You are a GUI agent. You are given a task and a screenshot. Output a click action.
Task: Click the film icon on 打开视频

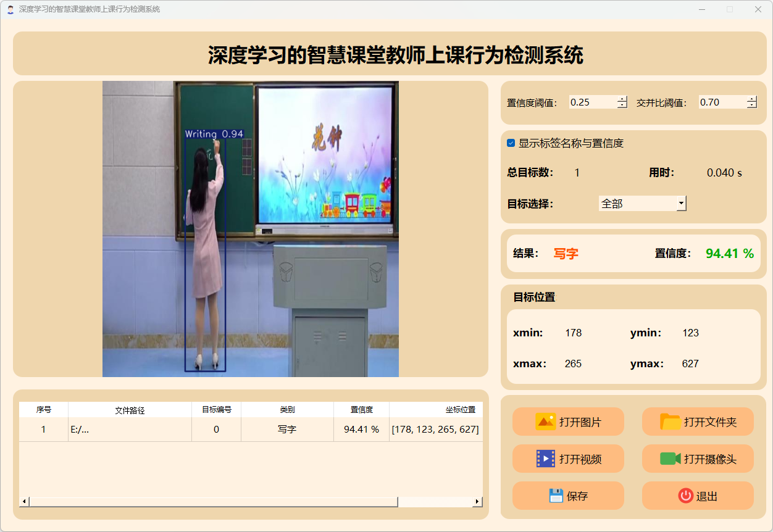(545, 459)
